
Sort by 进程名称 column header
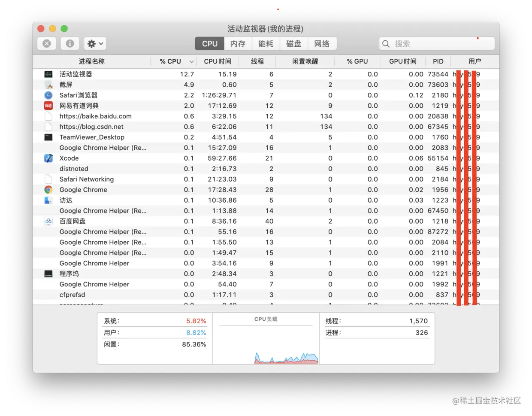coord(92,61)
